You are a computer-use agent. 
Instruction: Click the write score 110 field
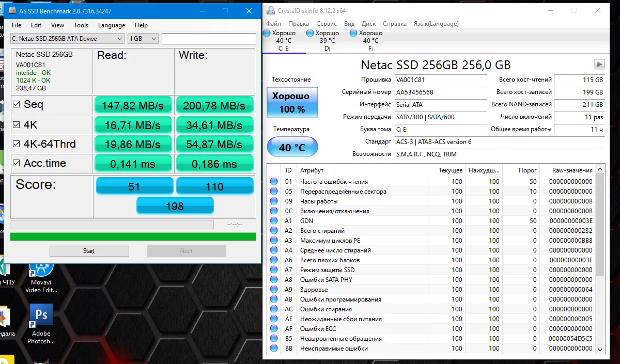click(x=215, y=186)
